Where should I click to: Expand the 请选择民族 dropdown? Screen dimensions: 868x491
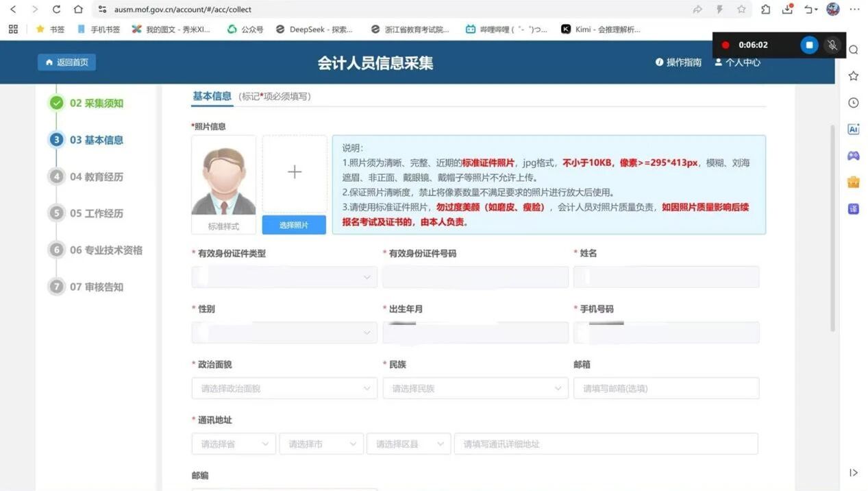coord(475,388)
